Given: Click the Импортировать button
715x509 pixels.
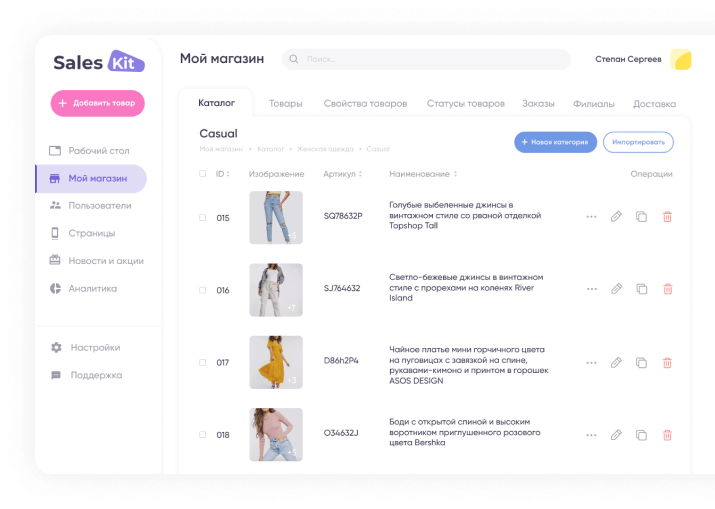Looking at the screenshot, I should (x=638, y=142).
